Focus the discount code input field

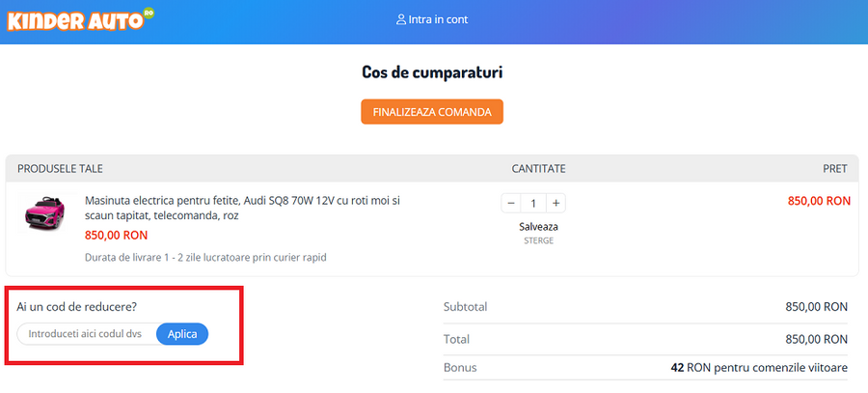coord(86,333)
